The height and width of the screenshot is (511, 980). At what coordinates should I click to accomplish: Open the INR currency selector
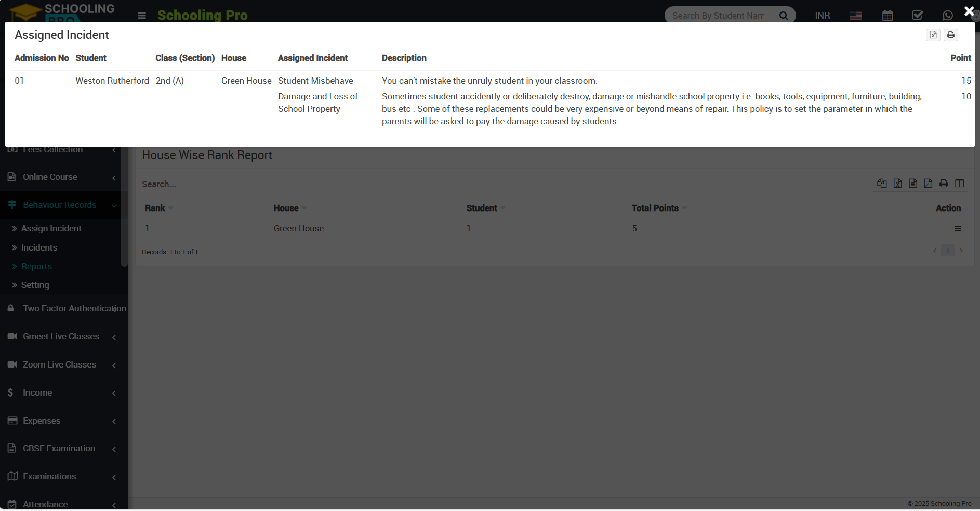point(823,16)
